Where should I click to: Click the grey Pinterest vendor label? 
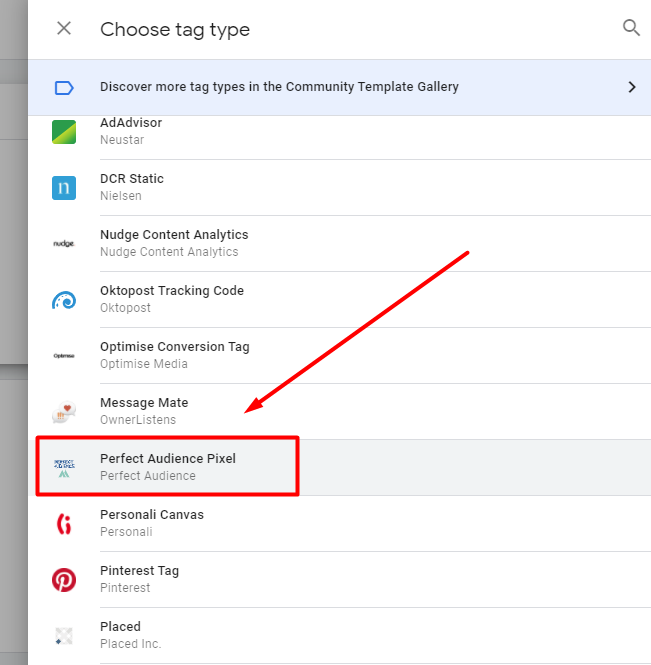(x=125, y=587)
